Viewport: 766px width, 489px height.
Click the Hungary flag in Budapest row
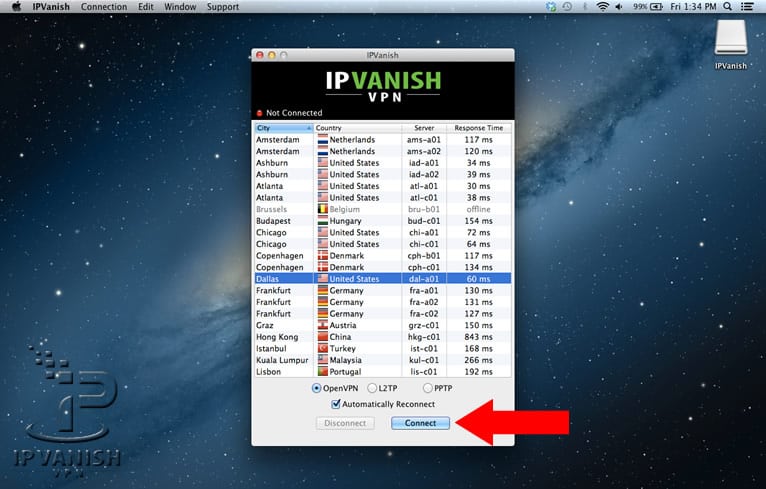[x=322, y=221]
